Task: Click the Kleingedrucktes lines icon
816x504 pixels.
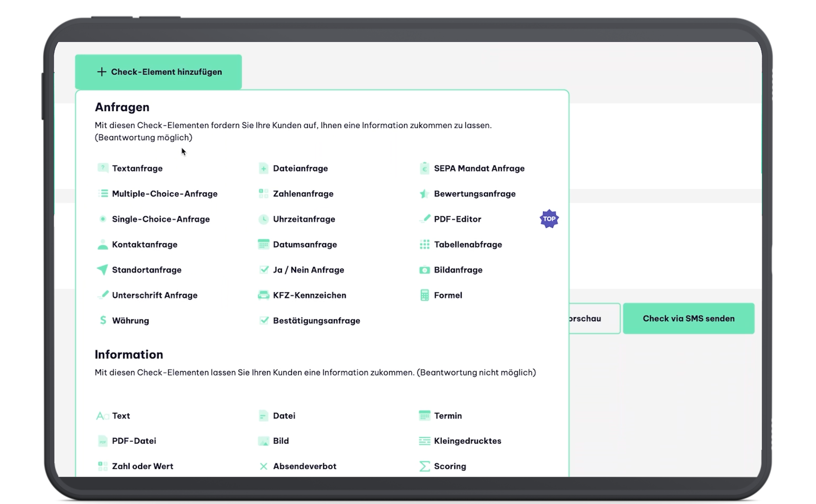Action: pos(424,441)
